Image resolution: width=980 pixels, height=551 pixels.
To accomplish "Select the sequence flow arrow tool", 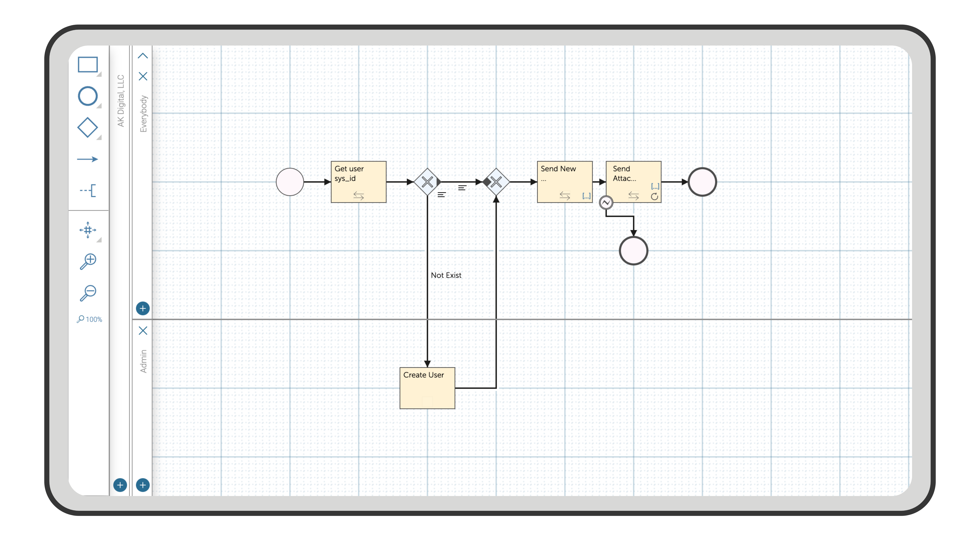I will point(88,159).
